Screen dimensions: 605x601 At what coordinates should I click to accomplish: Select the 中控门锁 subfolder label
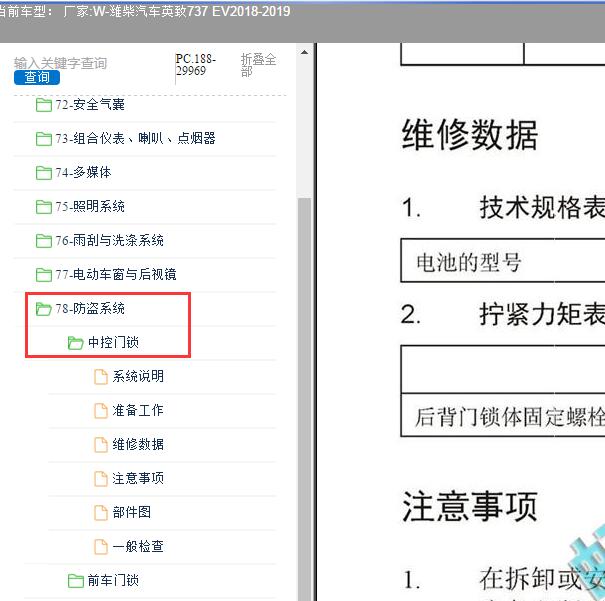pyautogui.click(x=113, y=342)
